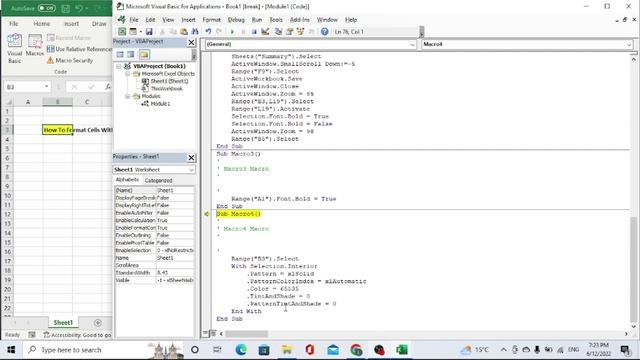Screen dimensions: 640x360
Task: Click the Paste icon in VBA toolbar
Action: click(184, 31)
